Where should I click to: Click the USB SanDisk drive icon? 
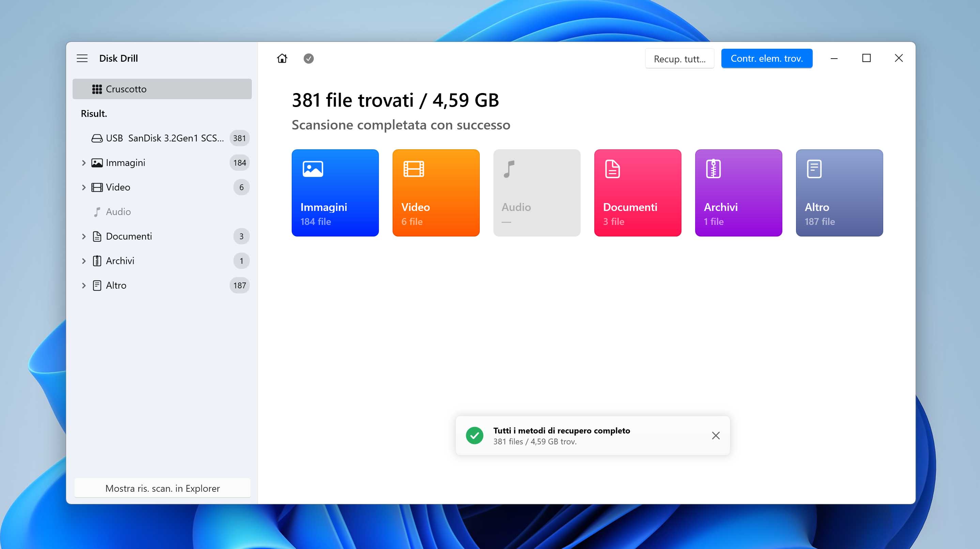97,138
